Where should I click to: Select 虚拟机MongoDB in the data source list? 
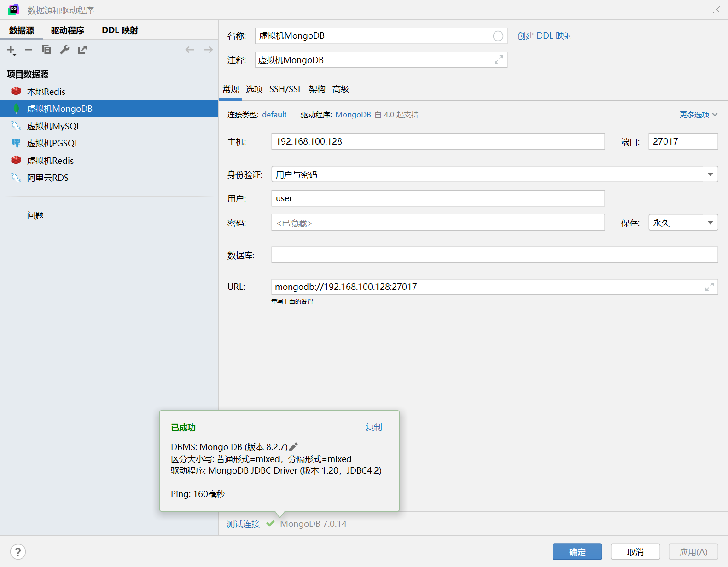(x=109, y=109)
